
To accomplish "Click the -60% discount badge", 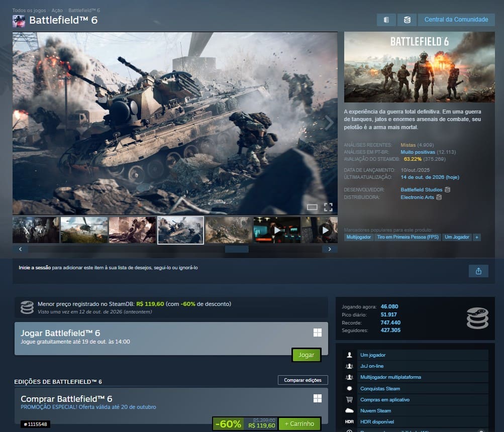I will pos(228,424).
